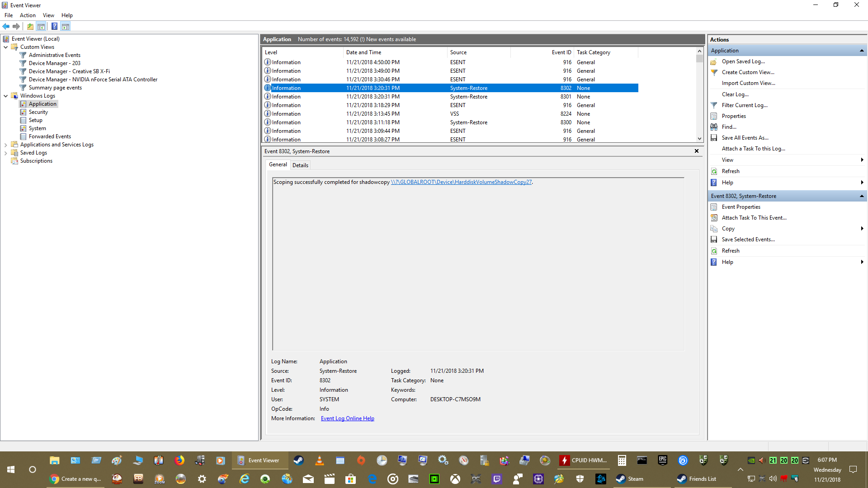Open VLC media player from taskbar
This screenshot has width=868, height=488.
(319, 460)
